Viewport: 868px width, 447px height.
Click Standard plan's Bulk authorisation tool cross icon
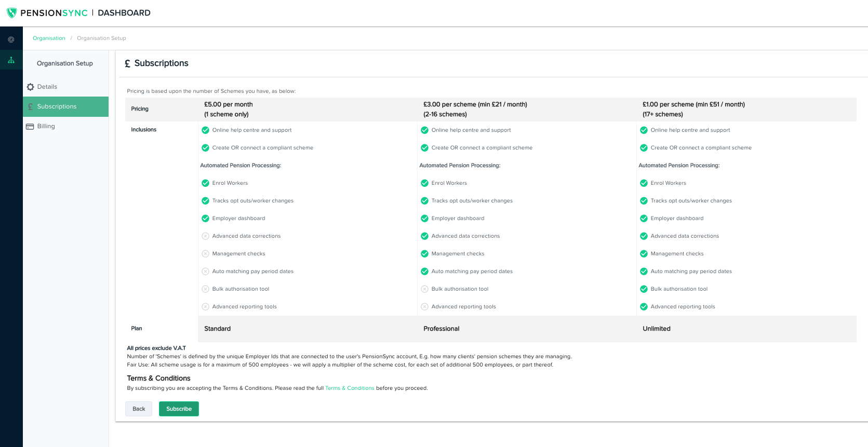coord(205,289)
